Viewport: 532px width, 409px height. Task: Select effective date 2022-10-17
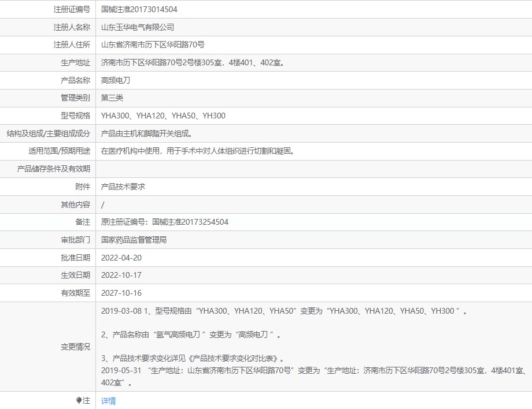click(121, 275)
